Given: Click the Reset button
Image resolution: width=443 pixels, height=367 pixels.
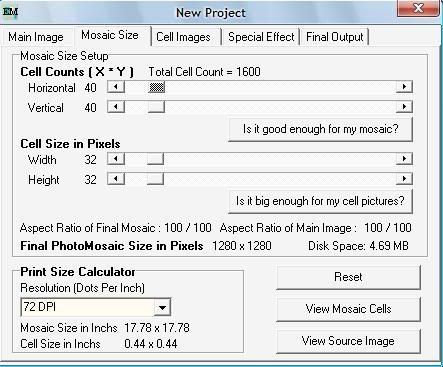Looking at the screenshot, I should point(348,277).
